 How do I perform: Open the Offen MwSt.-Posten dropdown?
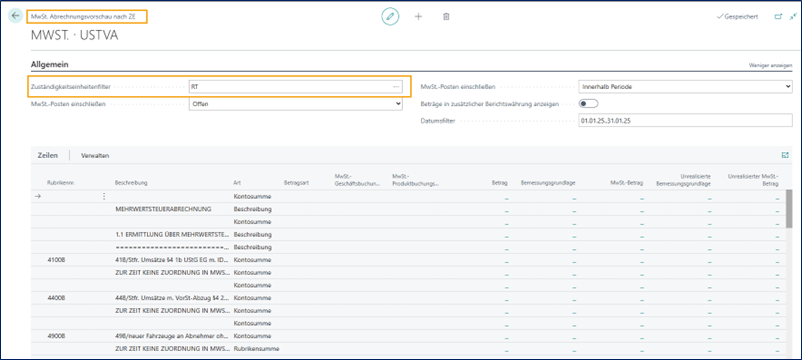[296, 104]
